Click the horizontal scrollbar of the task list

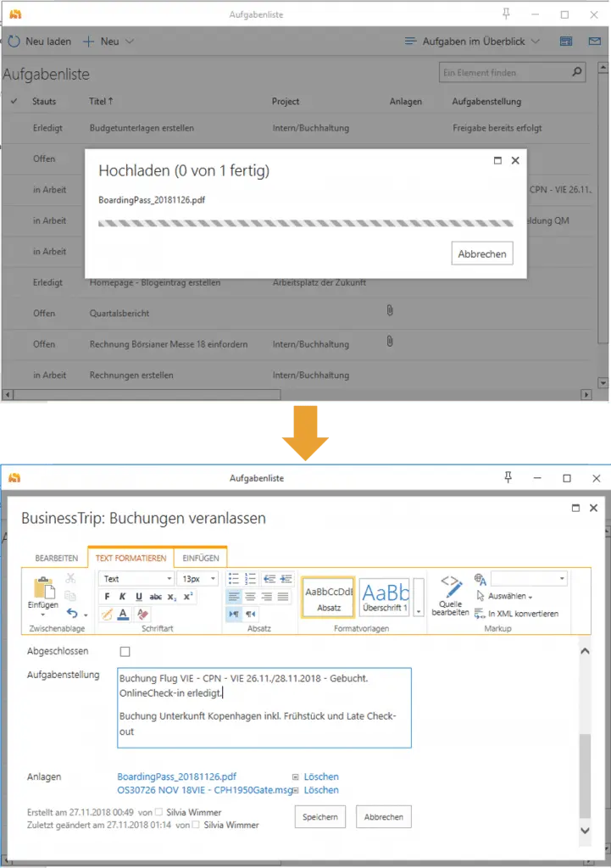[x=147, y=395]
